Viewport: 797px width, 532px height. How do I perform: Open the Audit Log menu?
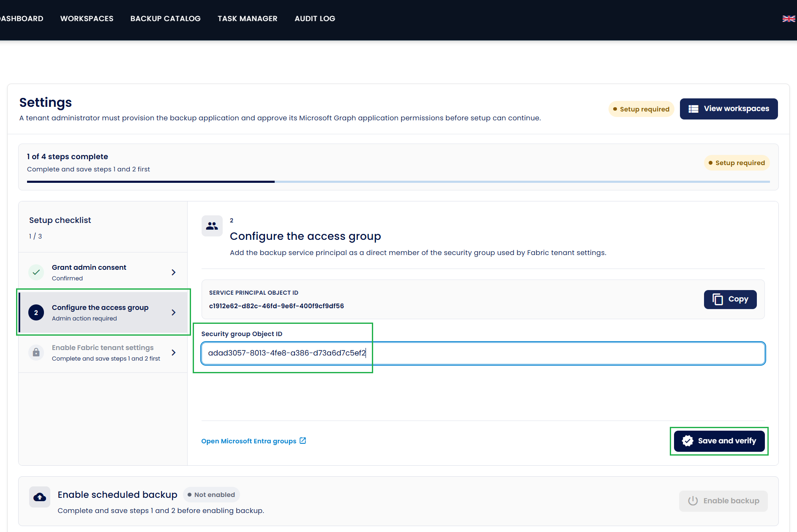315,19
